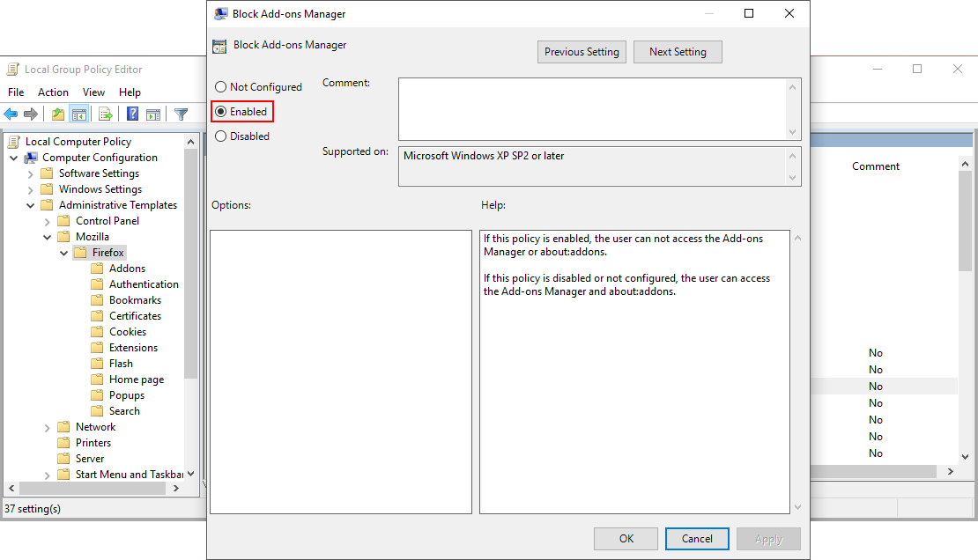Toggle Show/Hide Console Tree toolbar icon

pyautogui.click(x=79, y=114)
